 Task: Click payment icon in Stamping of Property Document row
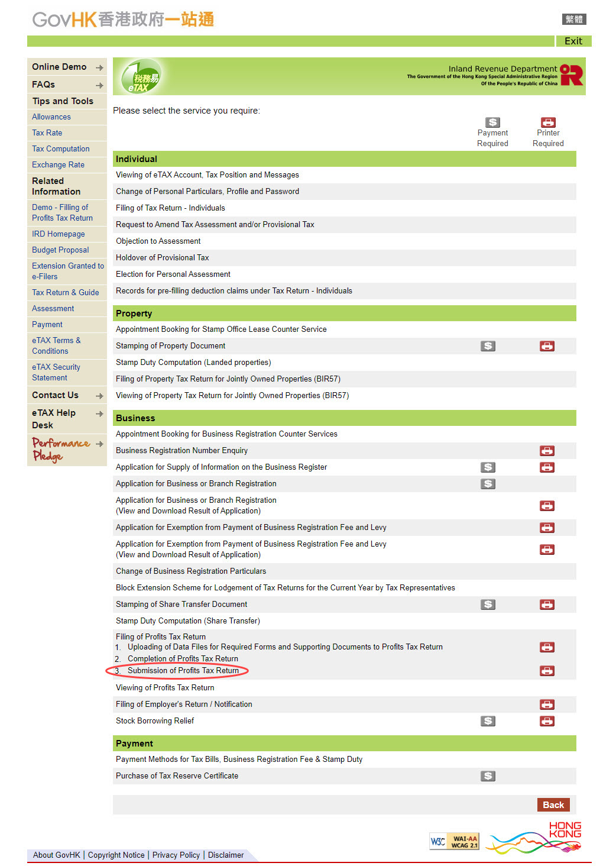click(488, 346)
